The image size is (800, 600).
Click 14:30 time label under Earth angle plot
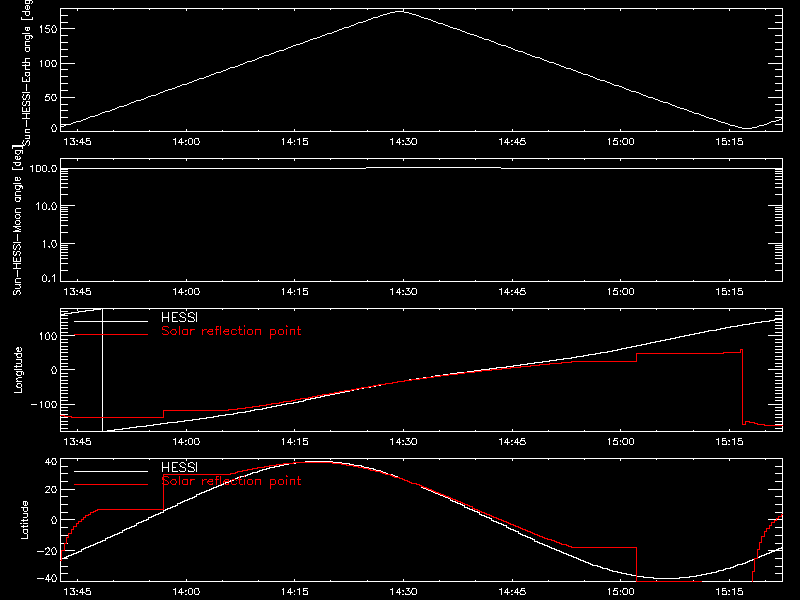403,142
